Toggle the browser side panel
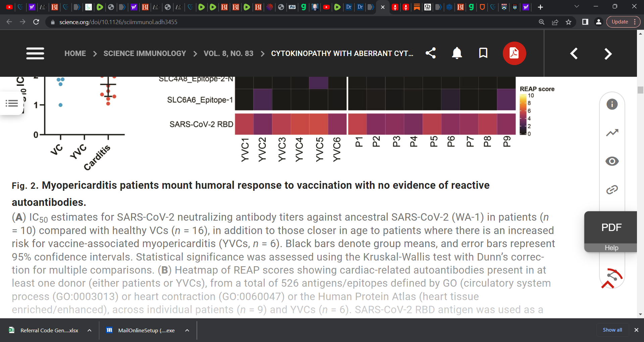This screenshot has width=644, height=342. [x=585, y=22]
